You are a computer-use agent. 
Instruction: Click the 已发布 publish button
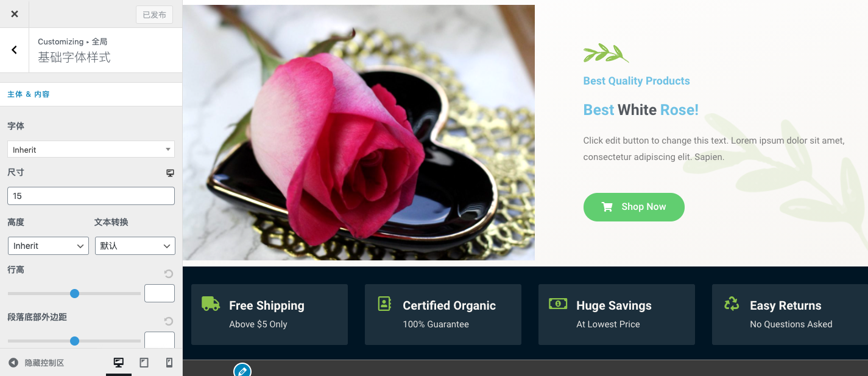pyautogui.click(x=154, y=15)
